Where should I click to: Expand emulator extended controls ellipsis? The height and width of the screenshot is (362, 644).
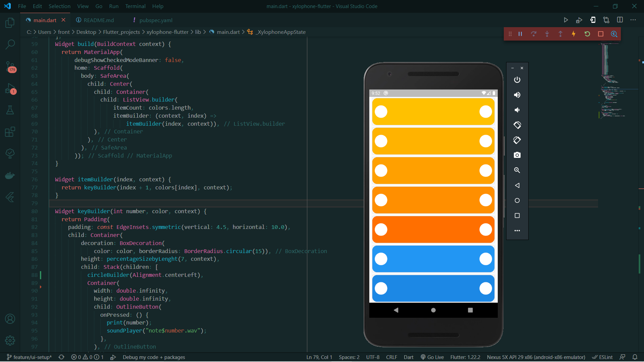click(x=517, y=231)
